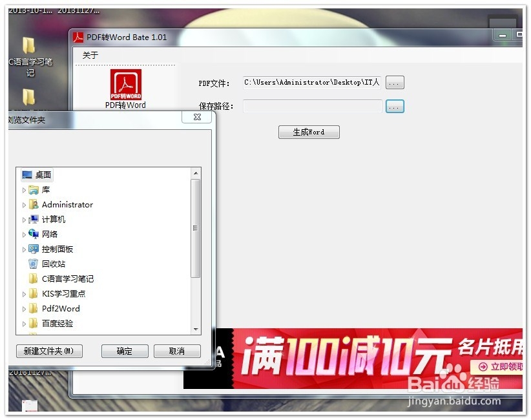Screen dimensions: 531x420
Task: Browse for 保存路径 with the ... button
Action: point(395,107)
